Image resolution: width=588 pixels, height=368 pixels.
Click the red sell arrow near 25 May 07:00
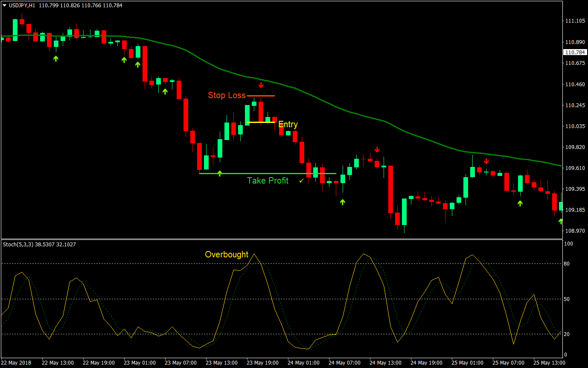tap(486, 161)
